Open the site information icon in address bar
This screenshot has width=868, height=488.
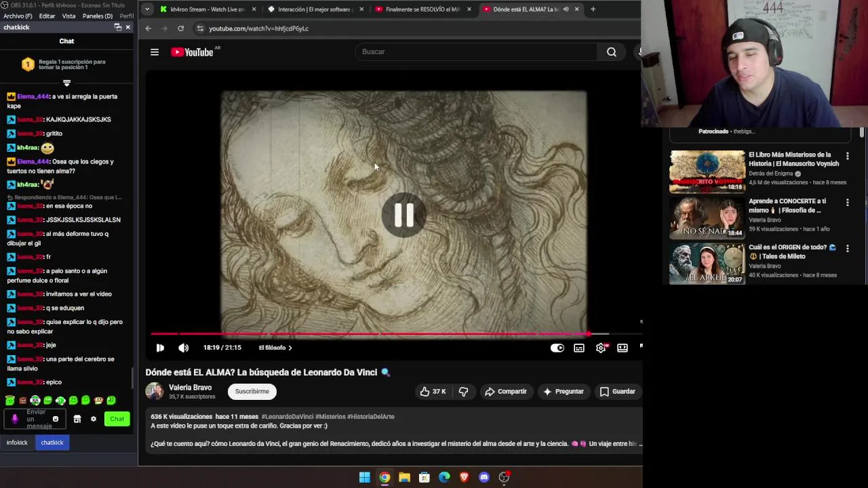click(x=199, y=28)
